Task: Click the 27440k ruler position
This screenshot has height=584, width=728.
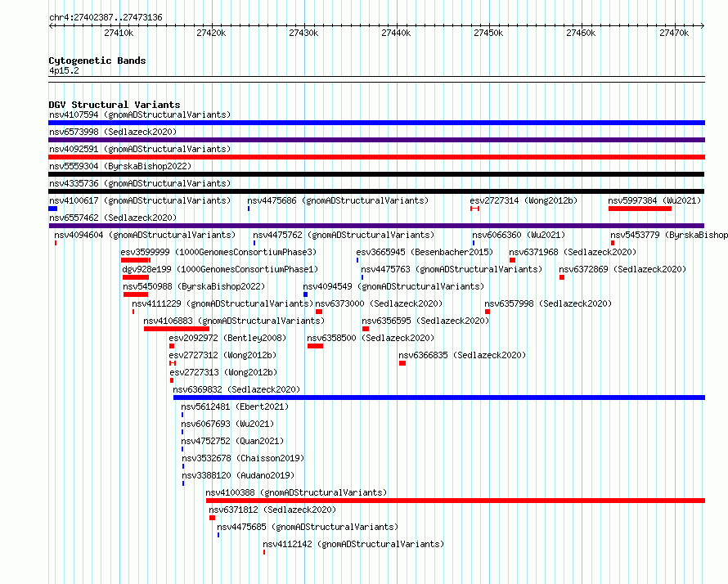Action: click(396, 33)
